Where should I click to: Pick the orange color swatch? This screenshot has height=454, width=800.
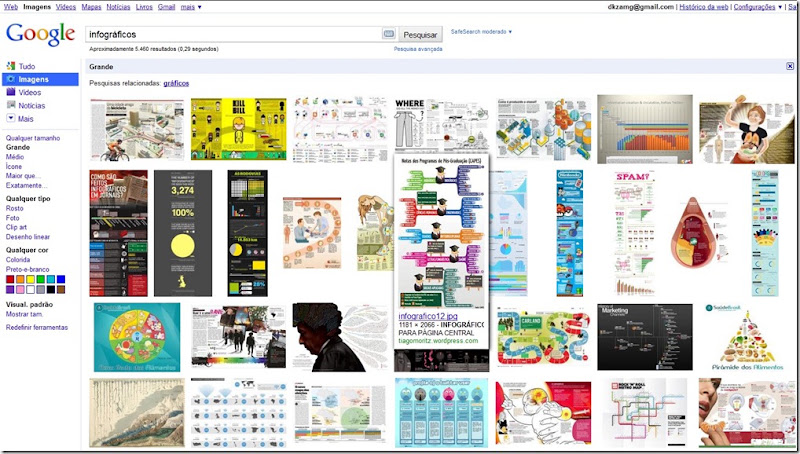tap(20, 279)
